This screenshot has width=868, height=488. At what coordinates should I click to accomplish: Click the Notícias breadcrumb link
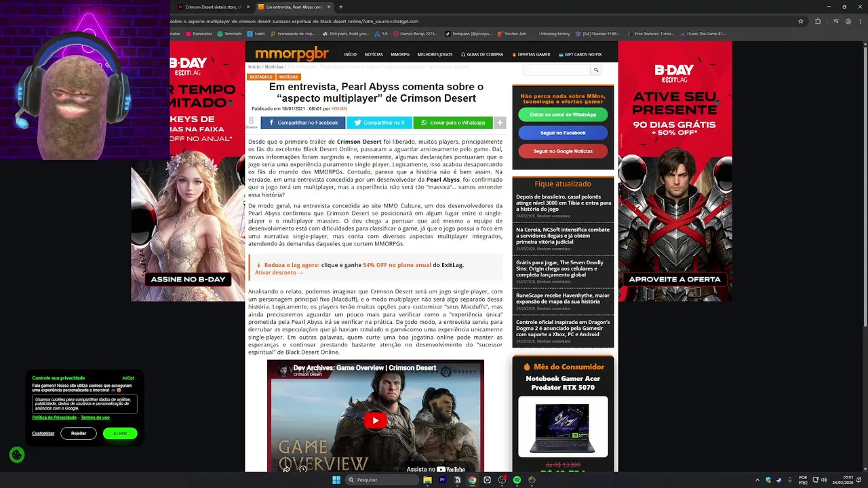click(274, 67)
